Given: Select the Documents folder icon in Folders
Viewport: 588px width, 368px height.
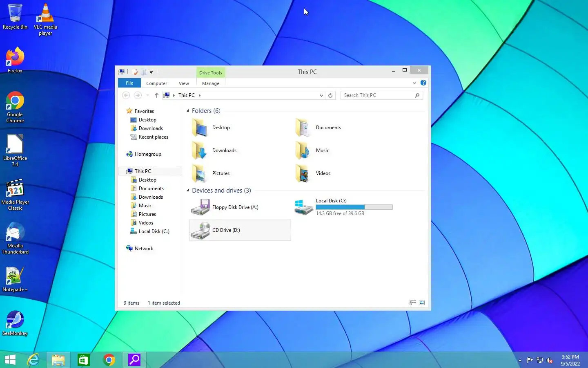Looking at the screenshot, I should [303, 128].
